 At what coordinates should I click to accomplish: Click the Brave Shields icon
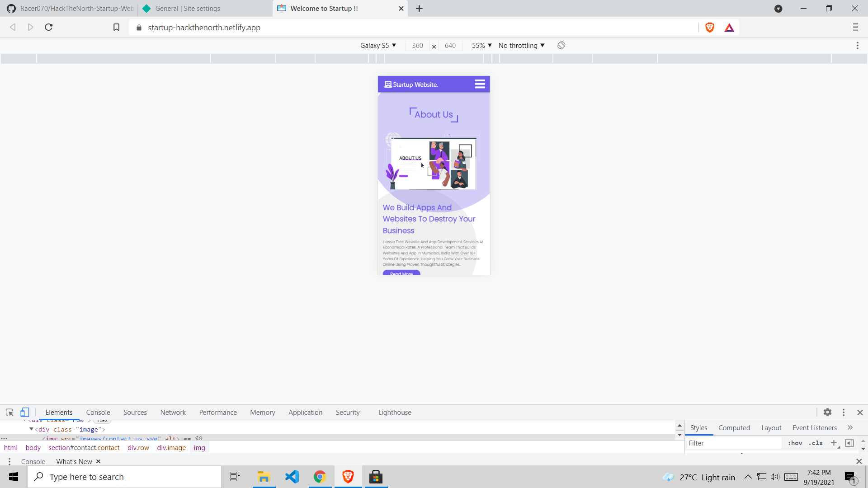pyautogui.click(x=710, y=28)
